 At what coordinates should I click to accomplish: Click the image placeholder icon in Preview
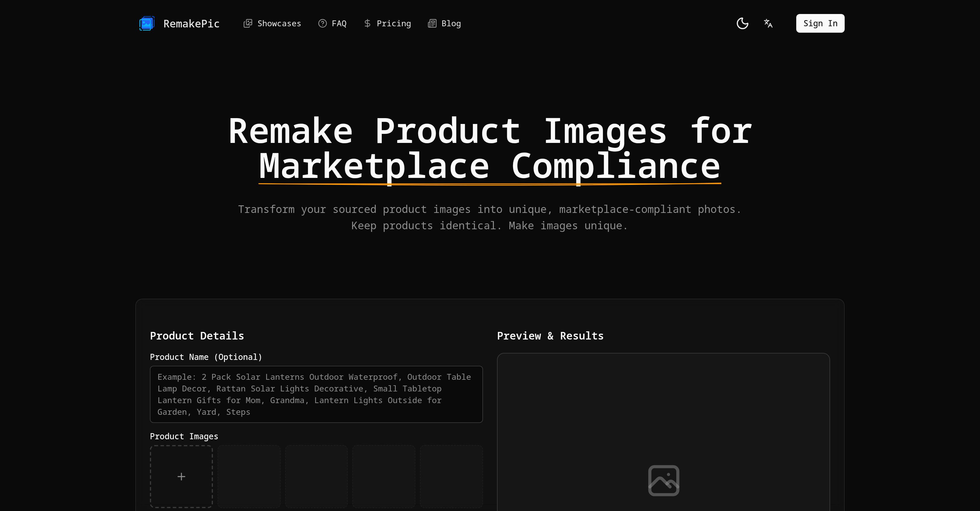(x=664, y=480)
